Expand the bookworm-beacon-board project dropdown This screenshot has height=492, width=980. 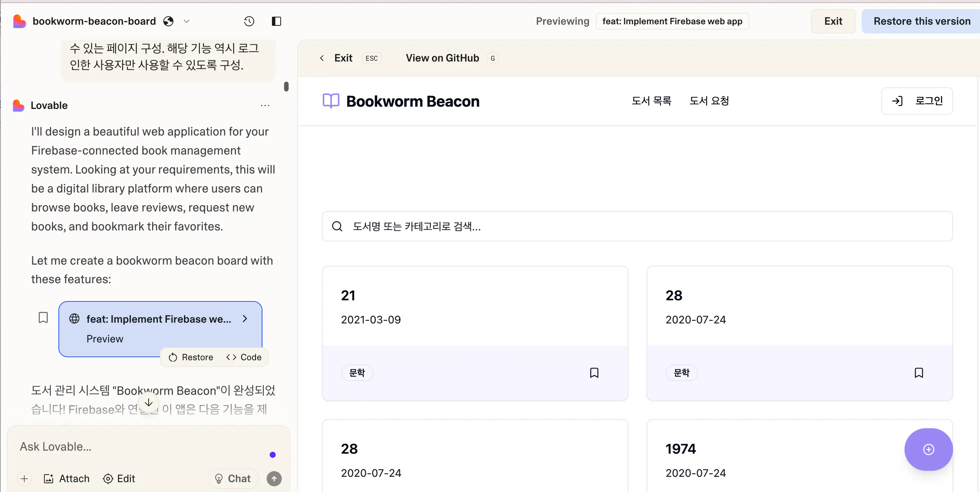[187, 21]
